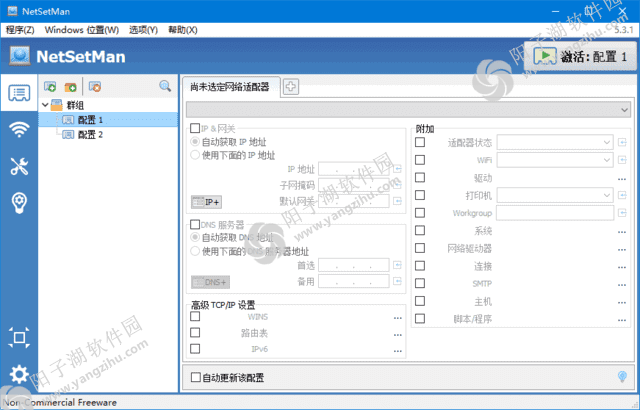This screenshot has height=410, width=640.
Task: Open the tips lightbulb sidebar icon
Action: click(x=19, y=203)
